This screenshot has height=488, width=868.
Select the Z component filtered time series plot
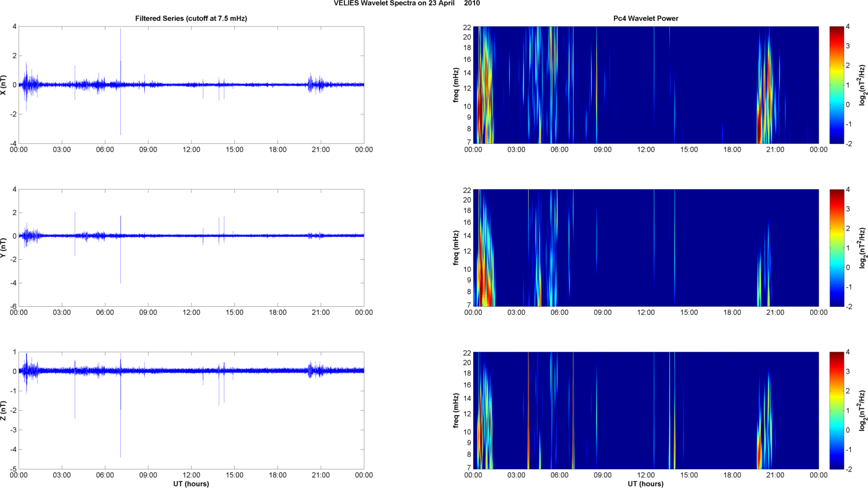(191, 411)
